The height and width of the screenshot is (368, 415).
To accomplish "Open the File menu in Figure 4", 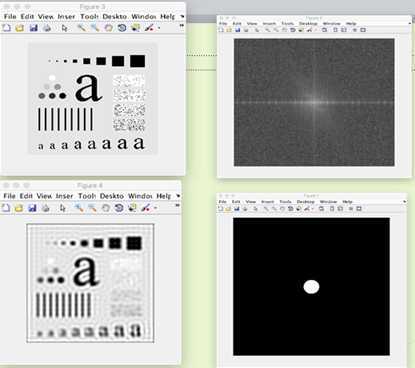I will [x=9, y=196].
